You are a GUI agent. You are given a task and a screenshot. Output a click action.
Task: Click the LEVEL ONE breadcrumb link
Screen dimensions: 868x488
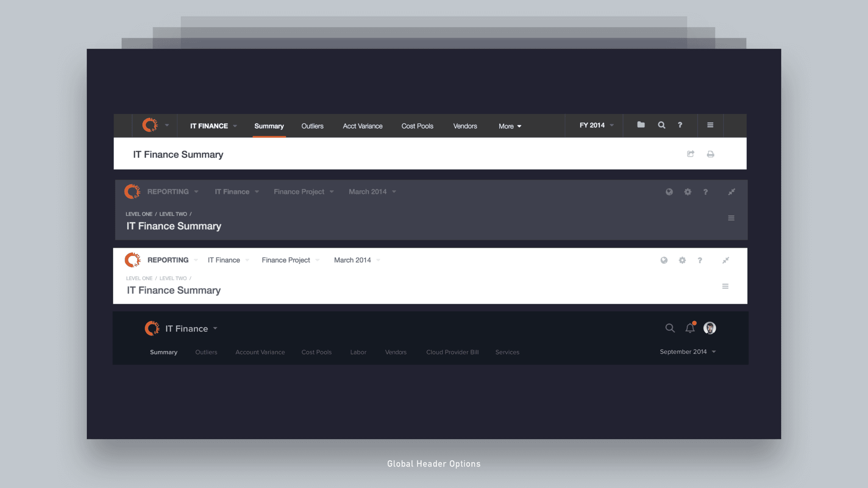pos(139,214)
